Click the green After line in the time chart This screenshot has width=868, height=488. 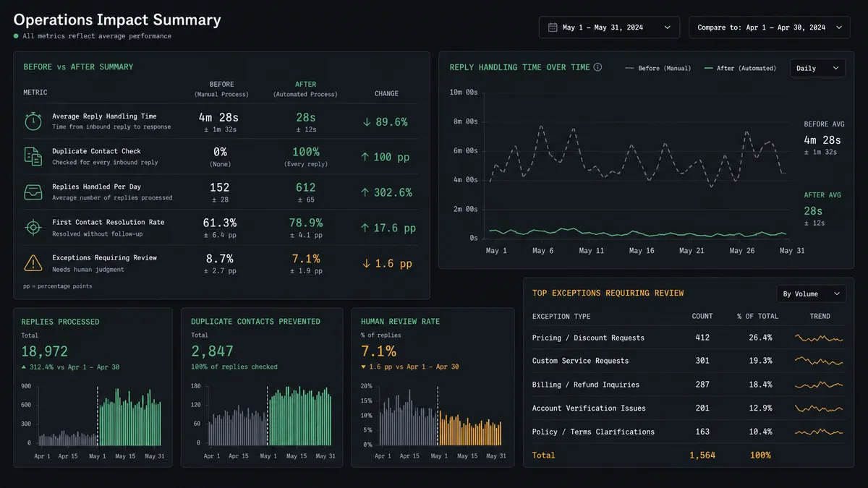[x=638, y=233]
